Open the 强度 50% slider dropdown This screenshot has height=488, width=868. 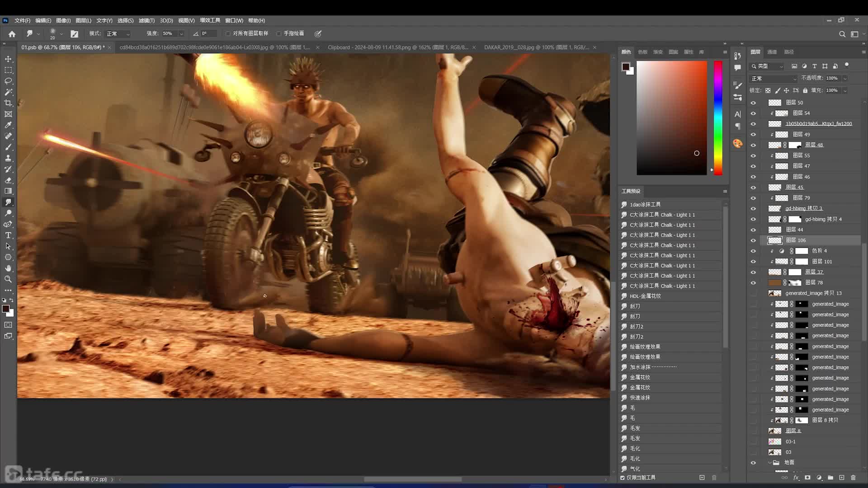(x=181, y=34)
